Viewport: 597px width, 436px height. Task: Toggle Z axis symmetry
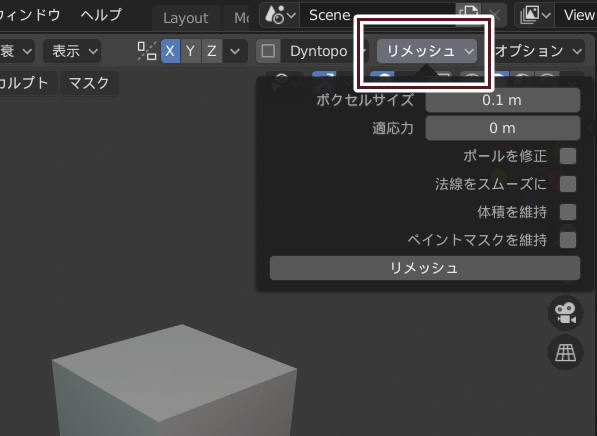point(212,51)
